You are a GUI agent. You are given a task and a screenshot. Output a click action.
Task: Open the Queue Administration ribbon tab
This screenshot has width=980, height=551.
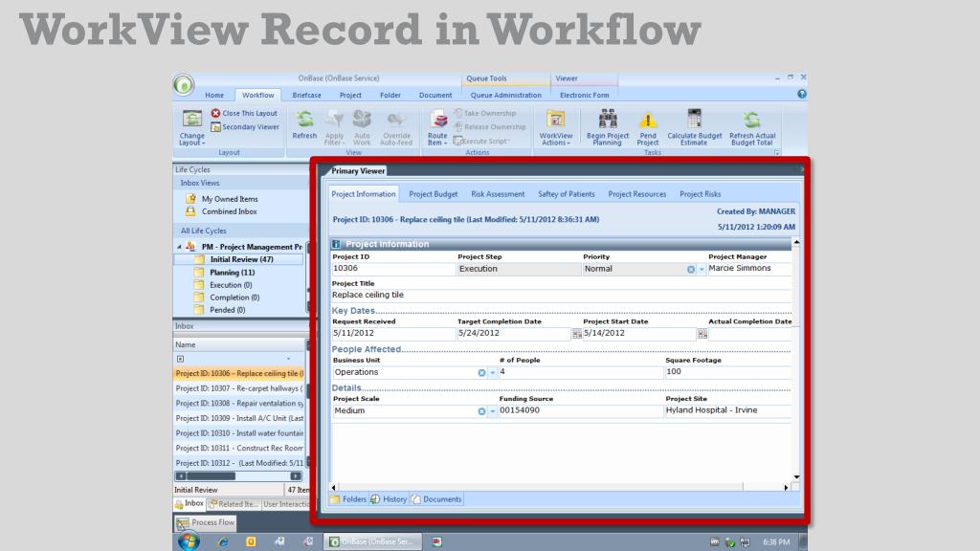click(x=505, y=95)
